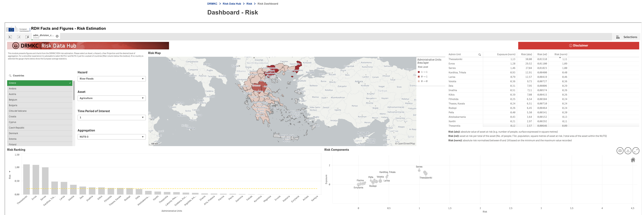Image resolution: width=644 pixels, height=215 pixels.
Task: Step back in selection history
Action: click(x=10, y=37)
